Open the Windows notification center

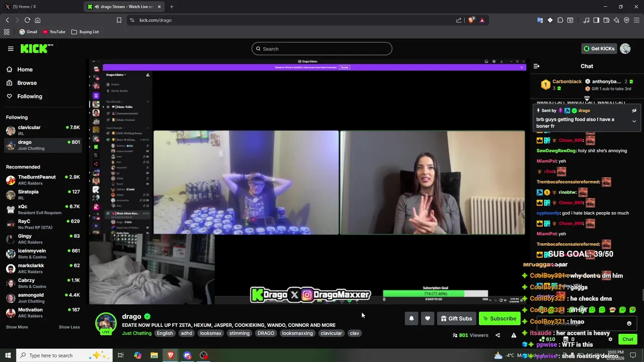tap(633, 355)
